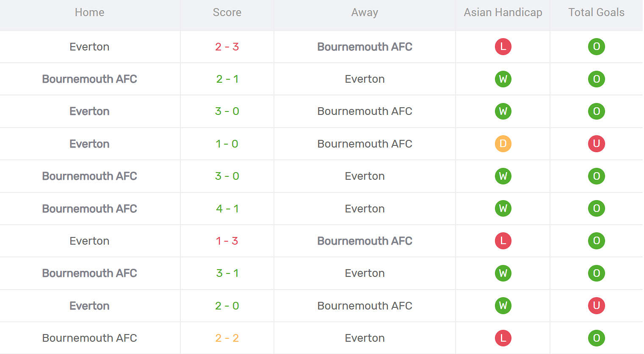Select the W handicap badge in the 4 - 1 row
This screenshot has width=644, height=354.
(503, 209)
